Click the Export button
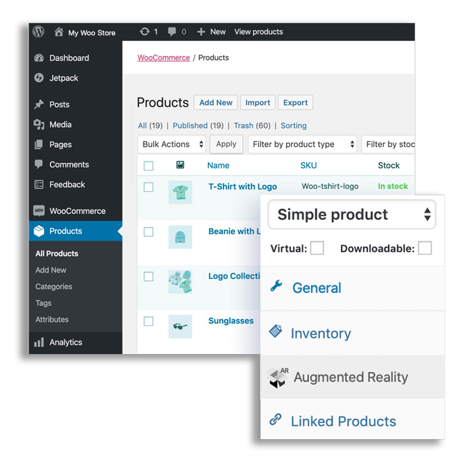The width and height of the screenshot is (476, 476). click(x=295, y=102)
